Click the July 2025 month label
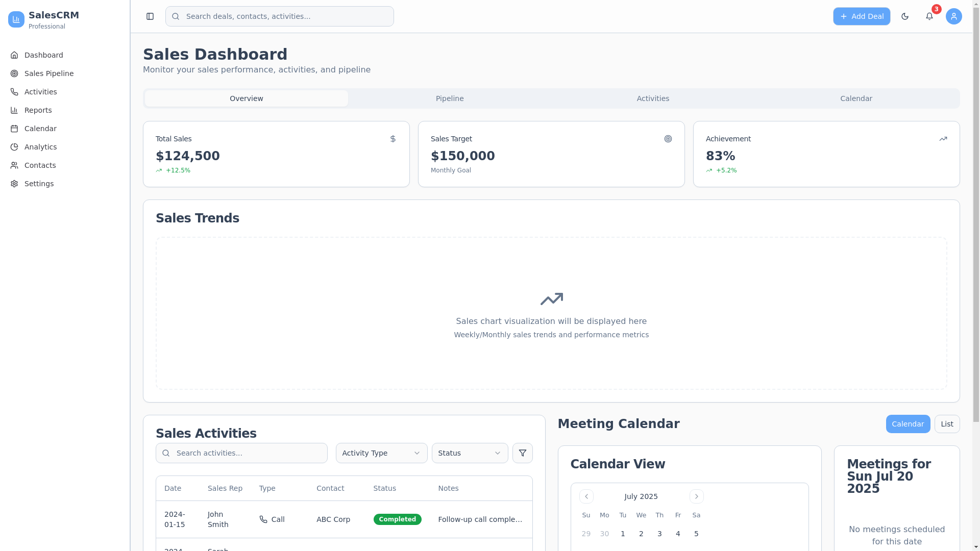The image size is (980, 551). 641,496
